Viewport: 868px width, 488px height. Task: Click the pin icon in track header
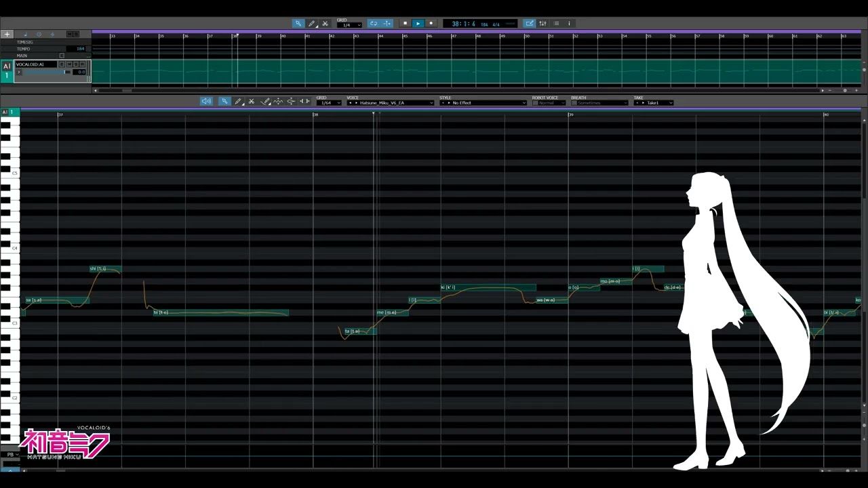(52, 34)
